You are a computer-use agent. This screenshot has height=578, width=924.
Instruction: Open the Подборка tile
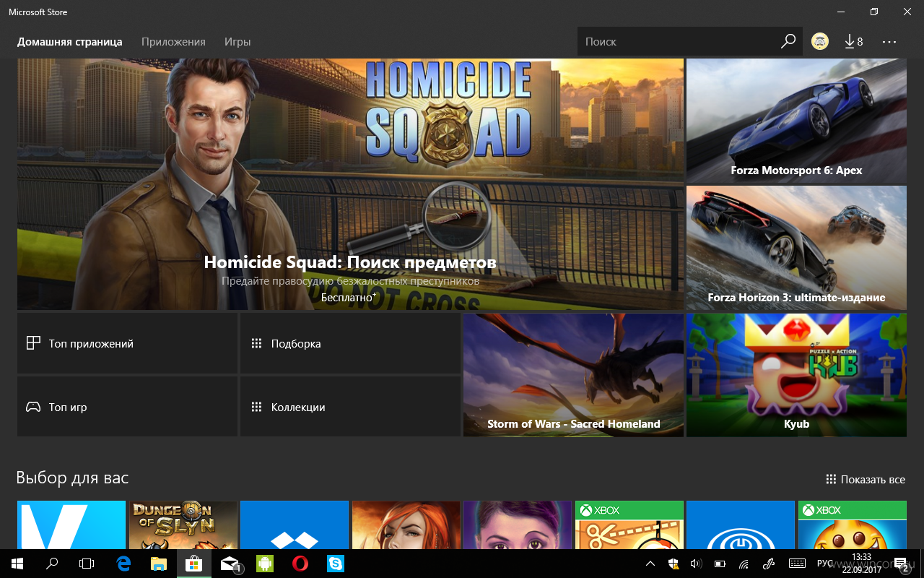pyautogui.click(x=350, y=343)
